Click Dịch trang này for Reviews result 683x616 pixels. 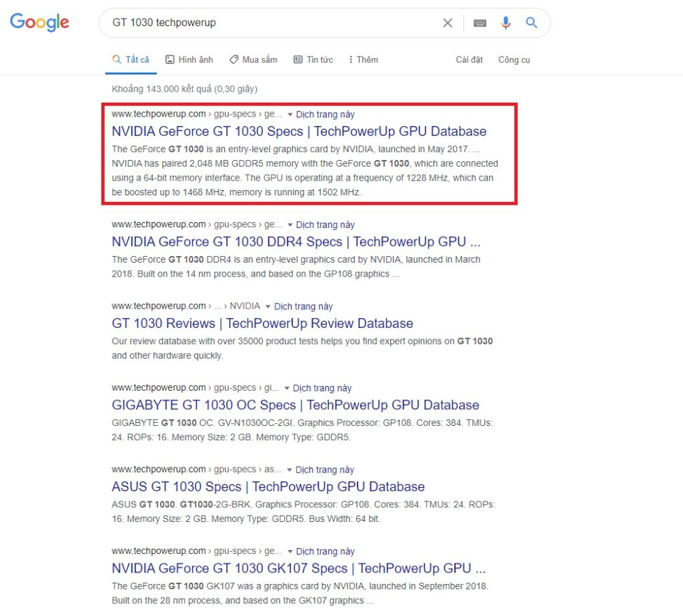(303, 307)
